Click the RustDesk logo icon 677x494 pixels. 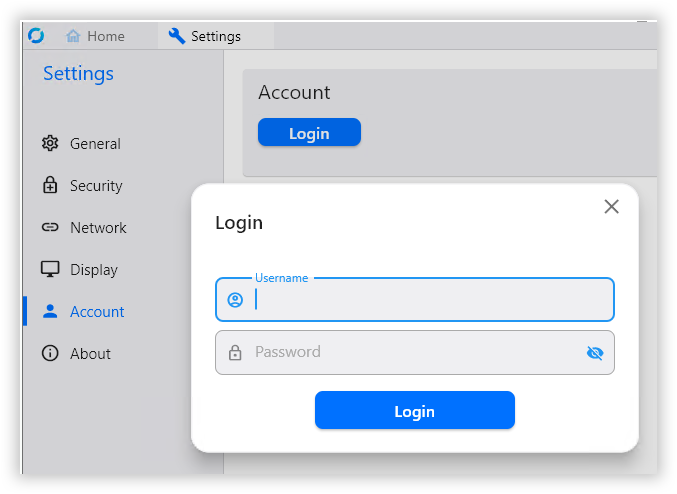[x=36, y=36]
